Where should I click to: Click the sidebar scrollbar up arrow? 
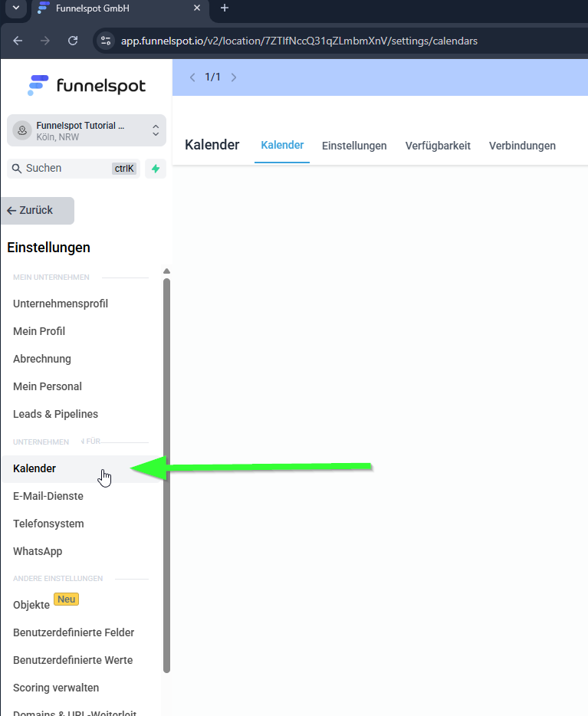(x=166, y=271)
